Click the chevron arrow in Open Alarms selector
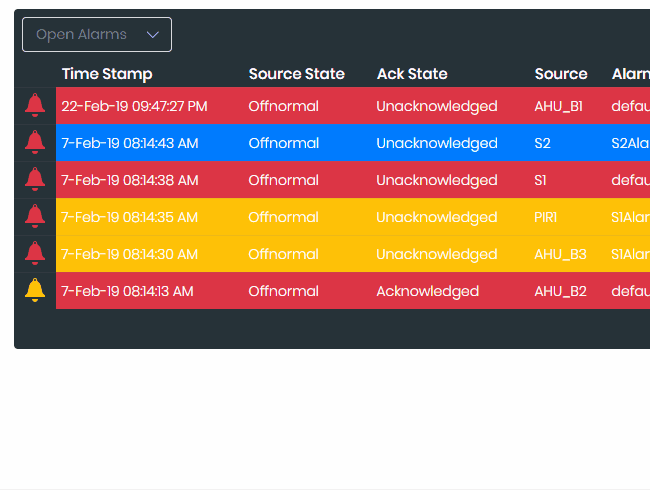 click(153, 34)
